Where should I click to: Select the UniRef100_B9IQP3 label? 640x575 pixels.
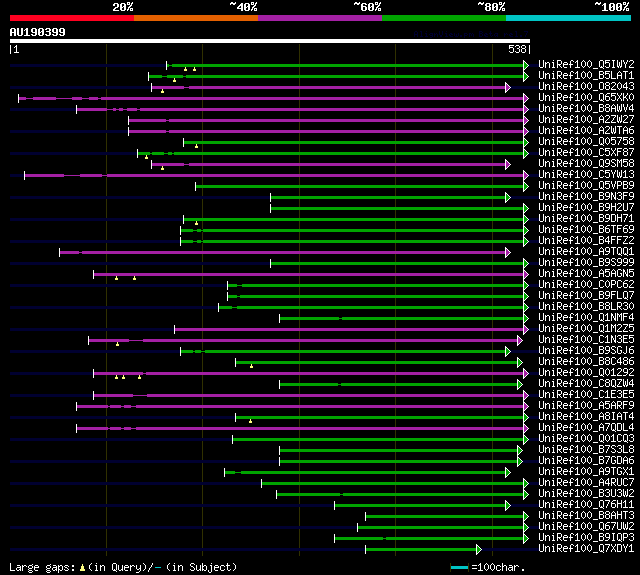(x=586, y=538)
